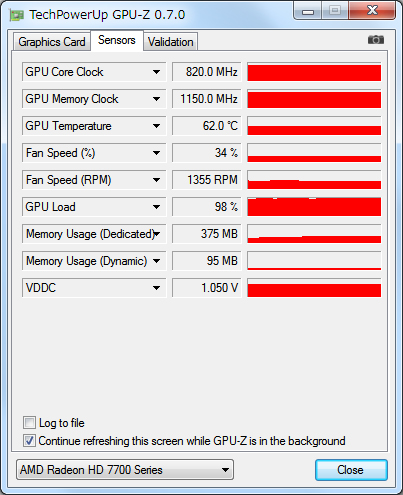Click the GPU Load red graph
The height and width of the screenshot is (495, 403).
(314, 207)
